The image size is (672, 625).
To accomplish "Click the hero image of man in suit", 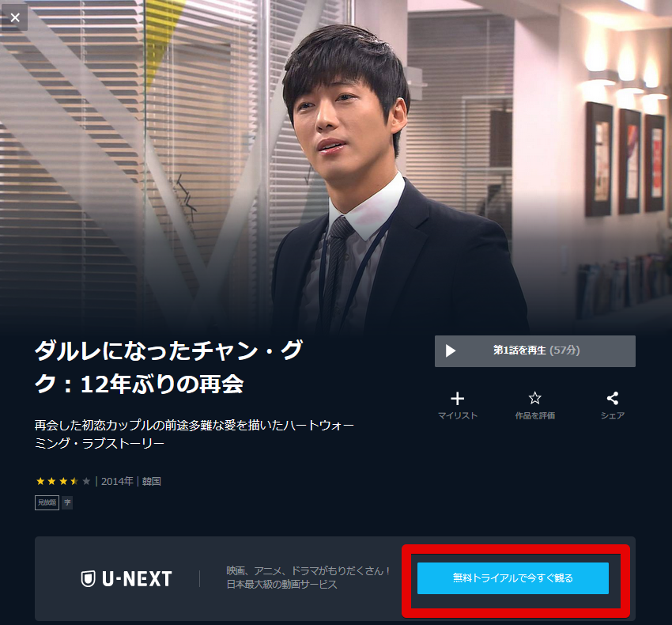I will point(336,165).
